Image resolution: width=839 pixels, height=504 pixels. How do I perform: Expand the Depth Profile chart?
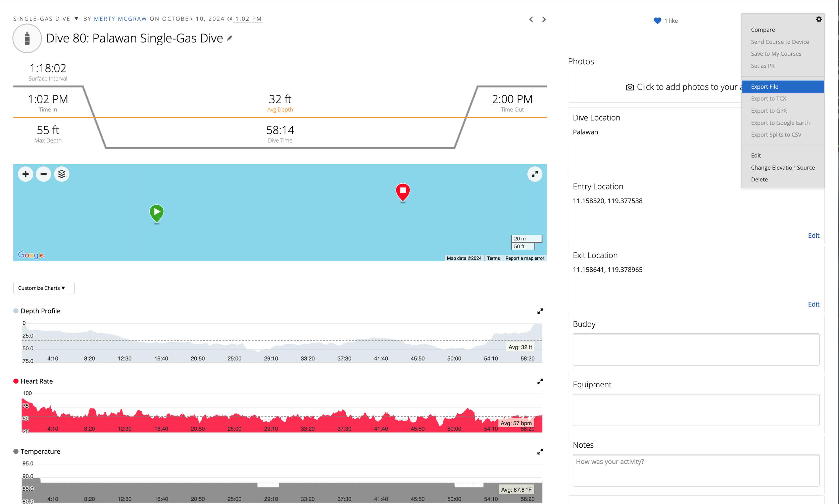pos(540,311)
